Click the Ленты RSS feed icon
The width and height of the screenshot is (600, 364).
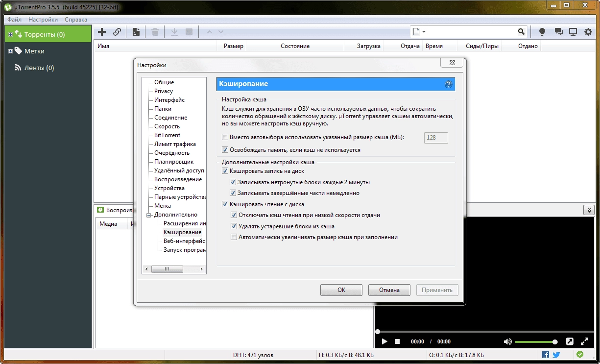pyautogui.click(x=18, y=68)
